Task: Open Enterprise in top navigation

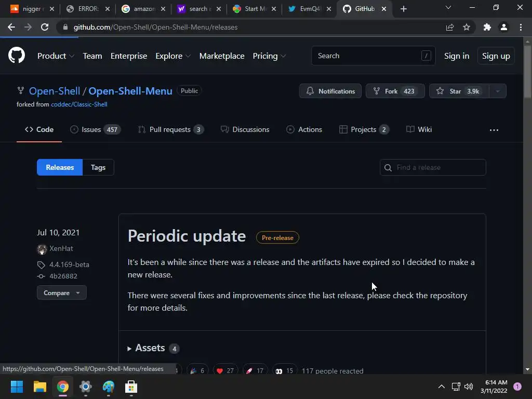Action: [x=129, y=56]
